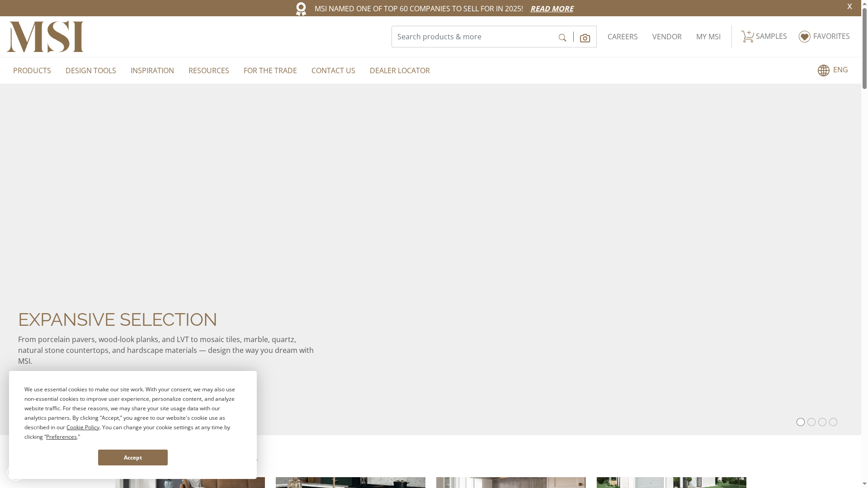Select the DEALER LOCATOR nav item

point(400,70)
